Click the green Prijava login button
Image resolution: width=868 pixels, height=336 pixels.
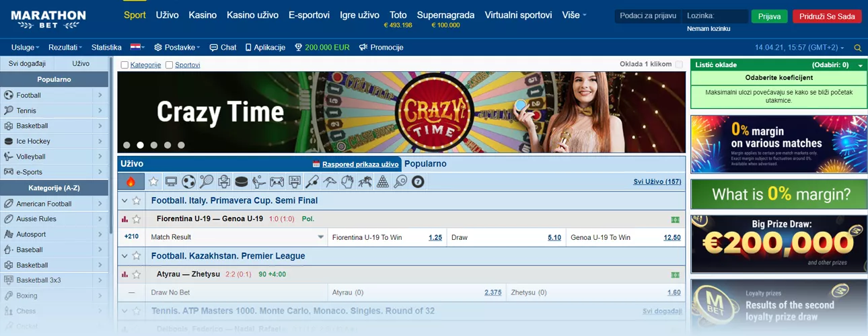click(x=769, y=16)
